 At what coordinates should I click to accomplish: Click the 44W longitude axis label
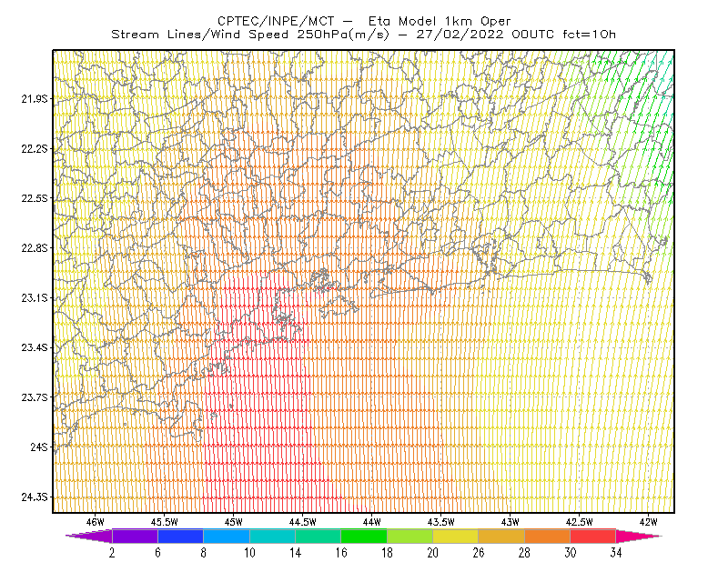click(x=371, y=522)
